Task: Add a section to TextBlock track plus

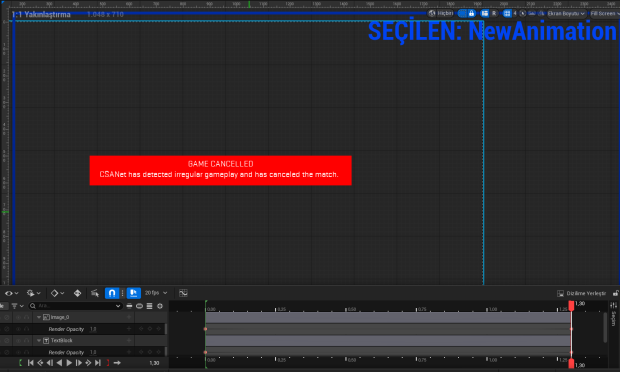Action: click(129, 340)
